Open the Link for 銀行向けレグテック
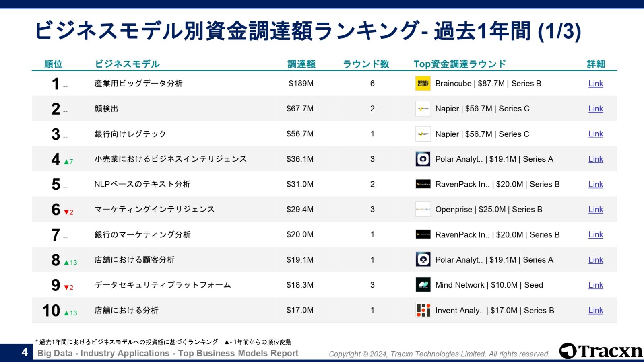 click(x=596, y=134)
